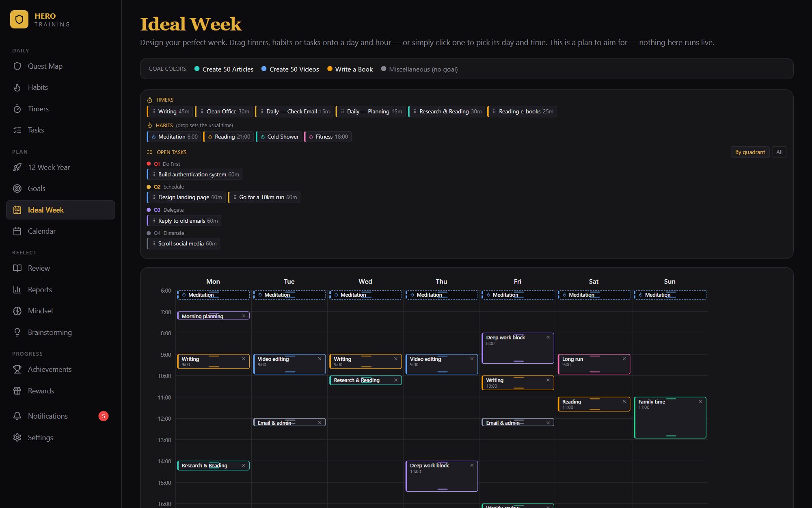Click the Achievements trophy icon
The image size is (812, 508).
17,369
